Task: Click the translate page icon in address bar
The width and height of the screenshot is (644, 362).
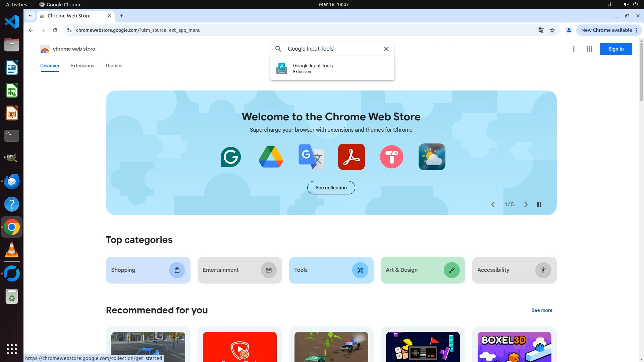Action: click(541, 30)
